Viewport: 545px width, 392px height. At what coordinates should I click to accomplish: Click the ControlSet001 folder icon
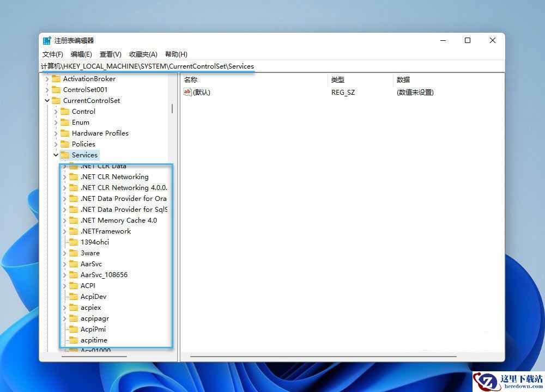click(x=56, y=90)
